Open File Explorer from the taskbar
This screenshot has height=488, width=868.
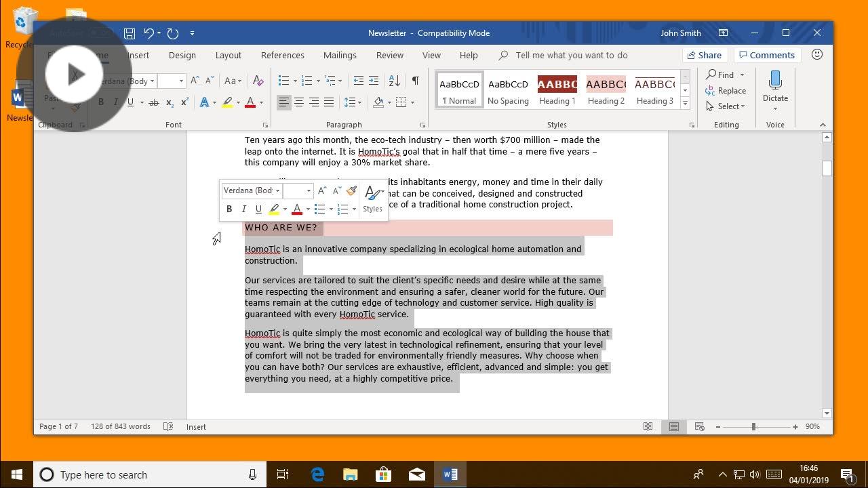(350, 474)
